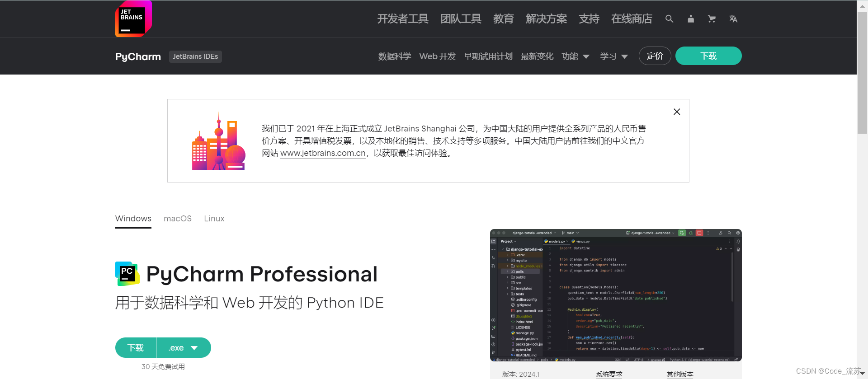
Task: Open the 开发者工具 menu
Action: pos(403,19)
